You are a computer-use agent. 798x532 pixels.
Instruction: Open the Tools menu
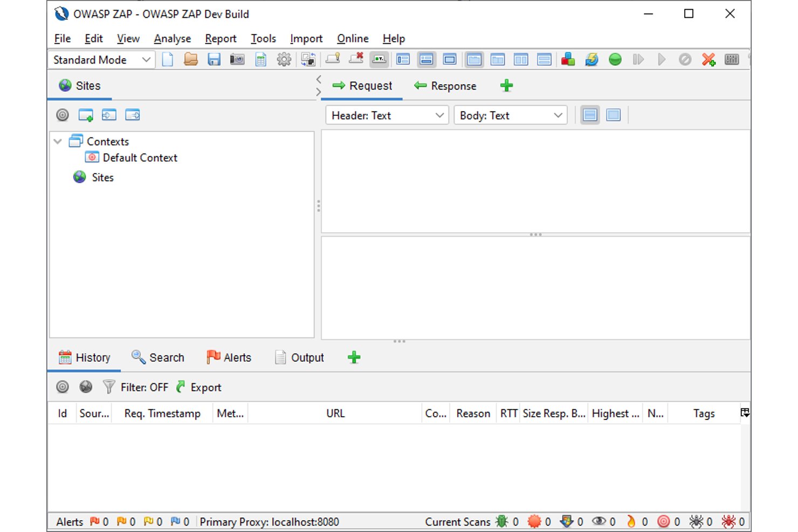coord(263,38)
